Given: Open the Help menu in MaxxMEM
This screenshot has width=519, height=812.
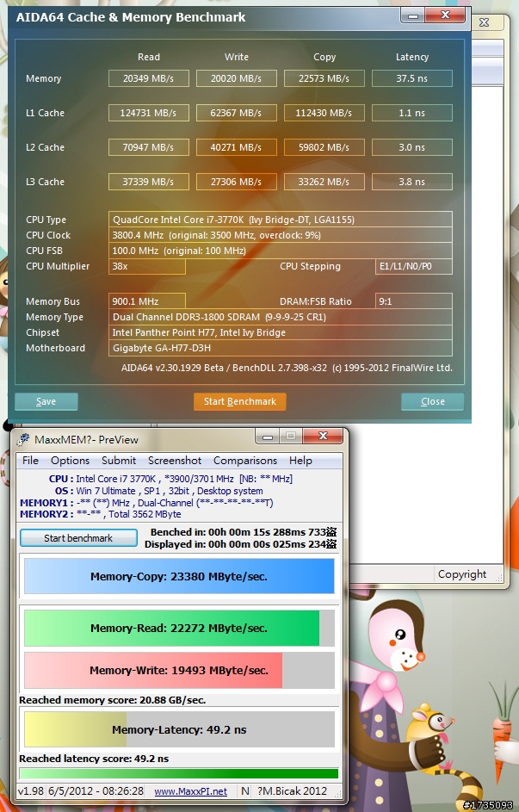Looking at the screenshot, I should click(300, 461).
